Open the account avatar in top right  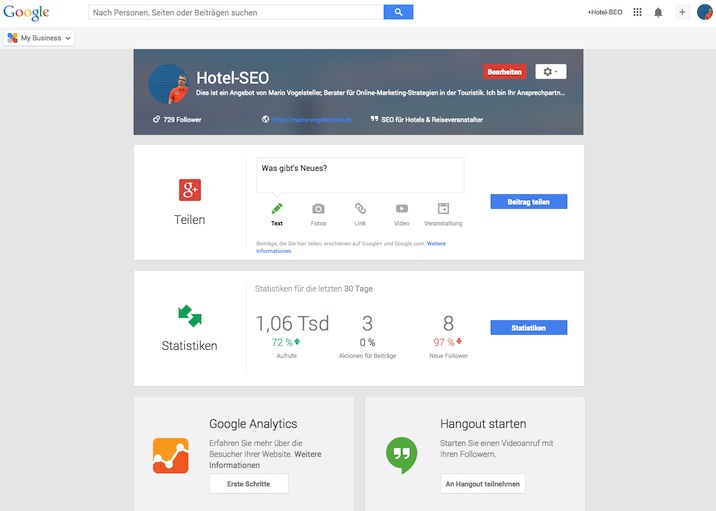click(x=705, y=12)
